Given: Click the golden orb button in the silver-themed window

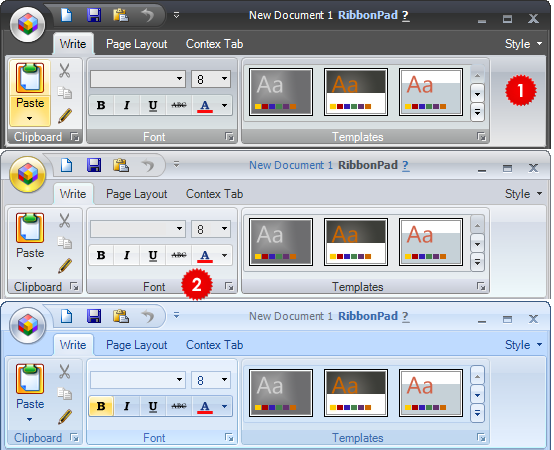Looking at the screenshot, I should click(x=28, y=174).
